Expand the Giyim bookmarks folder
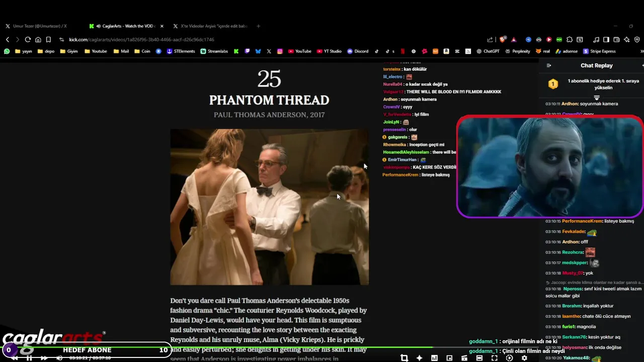The width and height of the screenshot is (644, 362). click(x=69, y=51)
